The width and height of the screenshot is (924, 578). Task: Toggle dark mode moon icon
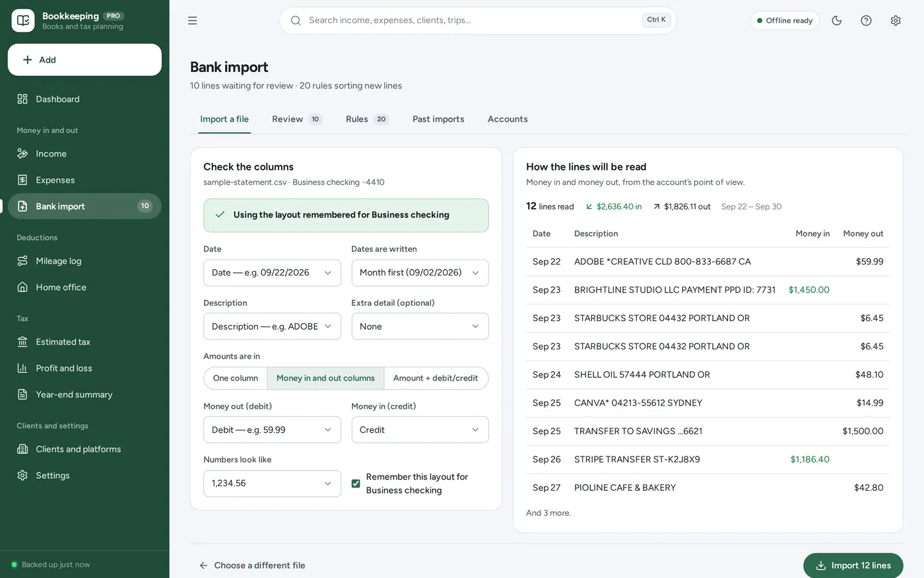pyautogui.click(x=837, y=20)
